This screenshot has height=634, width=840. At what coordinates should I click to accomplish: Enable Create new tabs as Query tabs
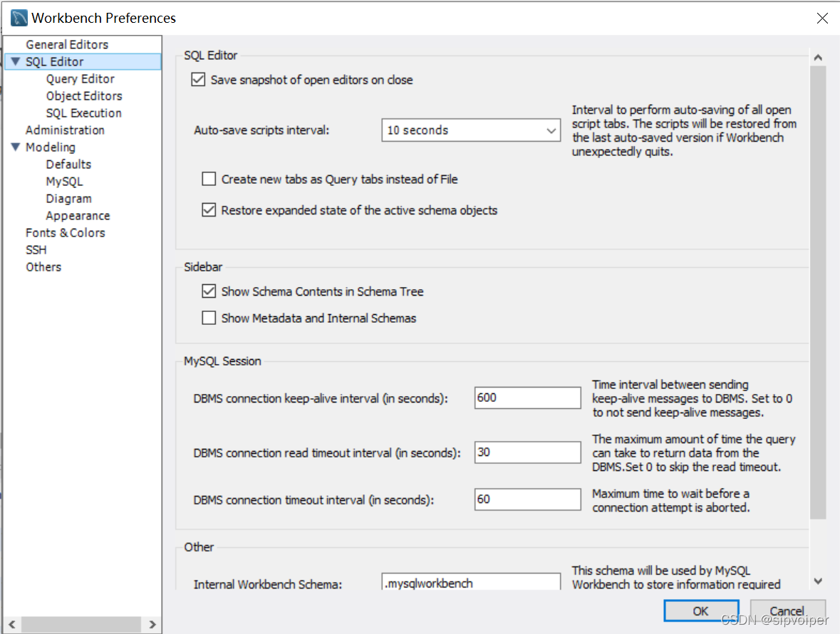click(209, 179)
